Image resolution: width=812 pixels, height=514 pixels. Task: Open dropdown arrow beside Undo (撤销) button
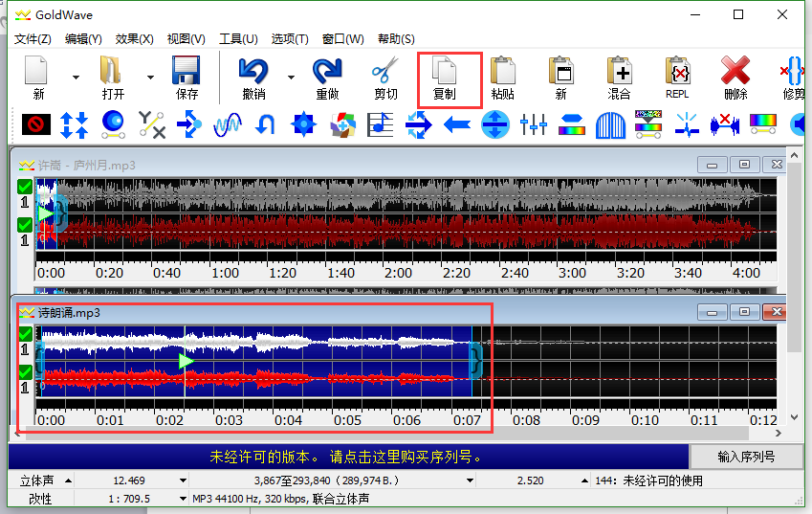point(291,78)
